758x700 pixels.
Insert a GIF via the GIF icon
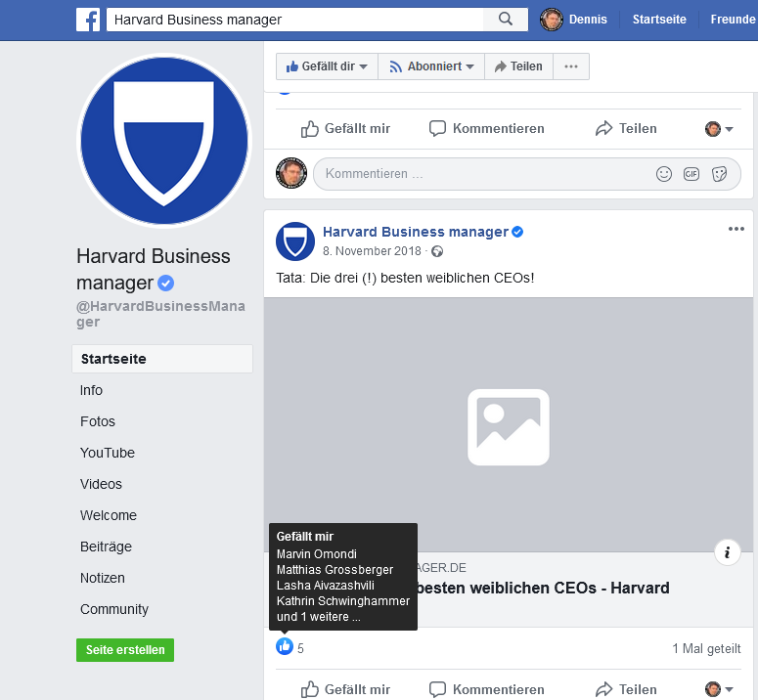(691, 174)
